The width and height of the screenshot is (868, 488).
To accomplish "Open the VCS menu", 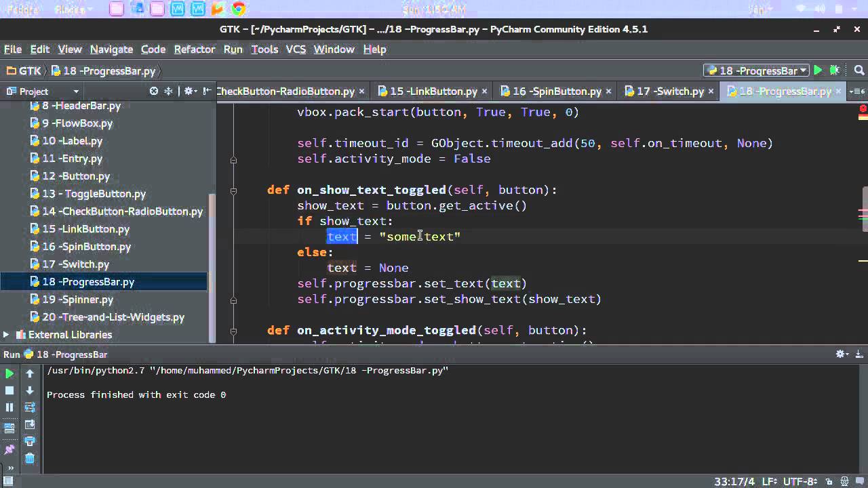I will click(x=296, y=49).
